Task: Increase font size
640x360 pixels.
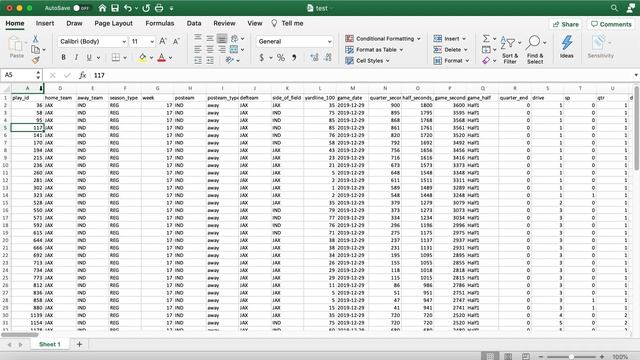Action: coord(163,41)
